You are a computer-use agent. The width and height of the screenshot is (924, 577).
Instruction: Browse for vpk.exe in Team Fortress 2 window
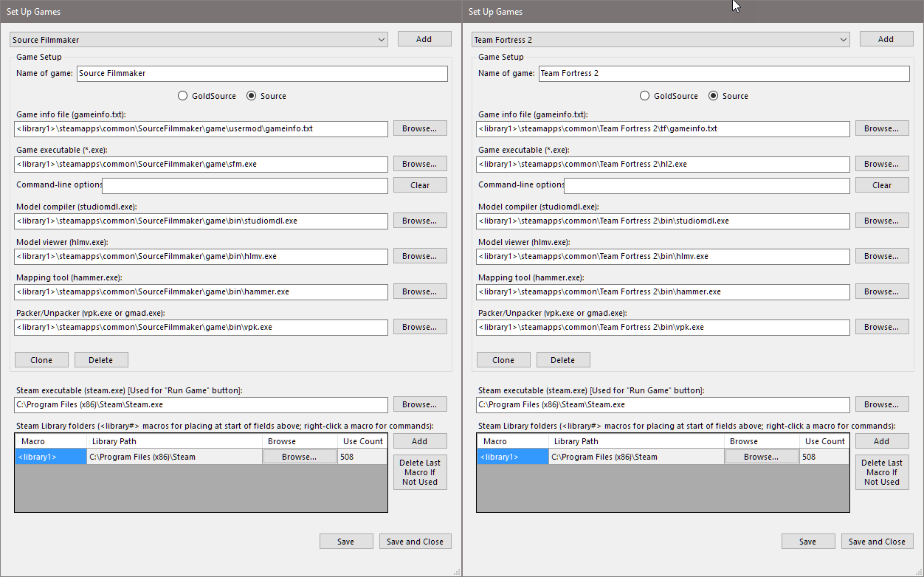click(882, 327)
